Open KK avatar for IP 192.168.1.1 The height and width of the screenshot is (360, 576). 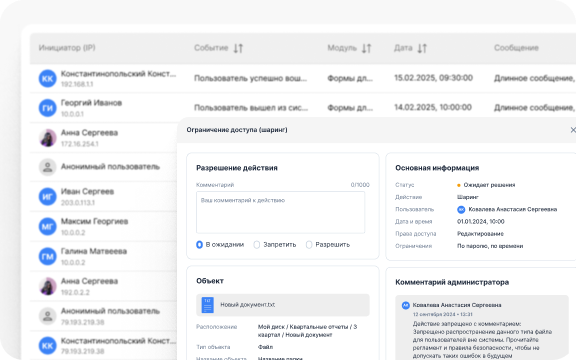click(47, 79)
